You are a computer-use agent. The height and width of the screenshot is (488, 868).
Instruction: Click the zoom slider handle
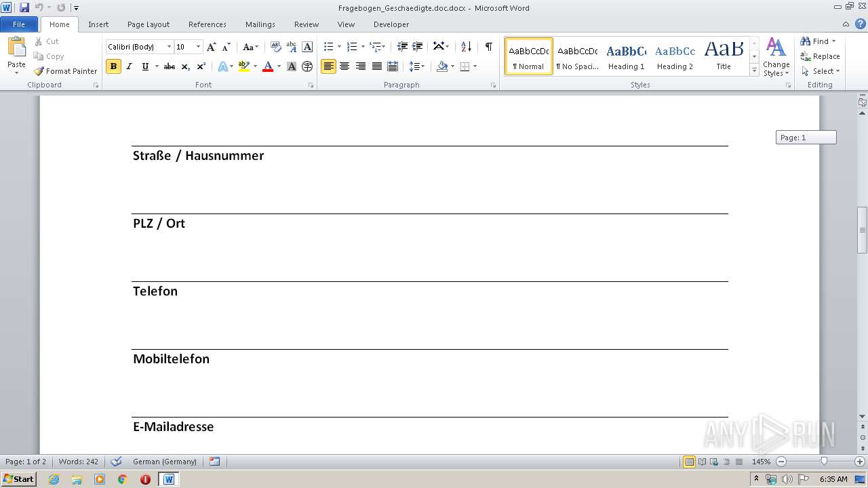coord(824,462)
